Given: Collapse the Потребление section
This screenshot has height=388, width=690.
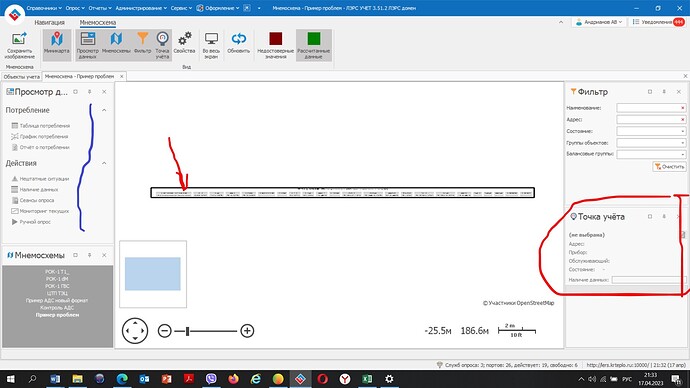Looking at the screenshot, I should (104, 110).
